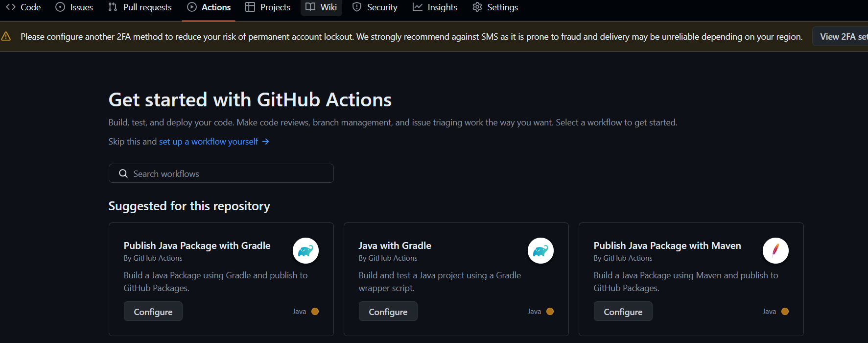Screen dimensions: 868x343
Task: Click 'Publish Java Package with Maven' title
Action: point(667,245)
